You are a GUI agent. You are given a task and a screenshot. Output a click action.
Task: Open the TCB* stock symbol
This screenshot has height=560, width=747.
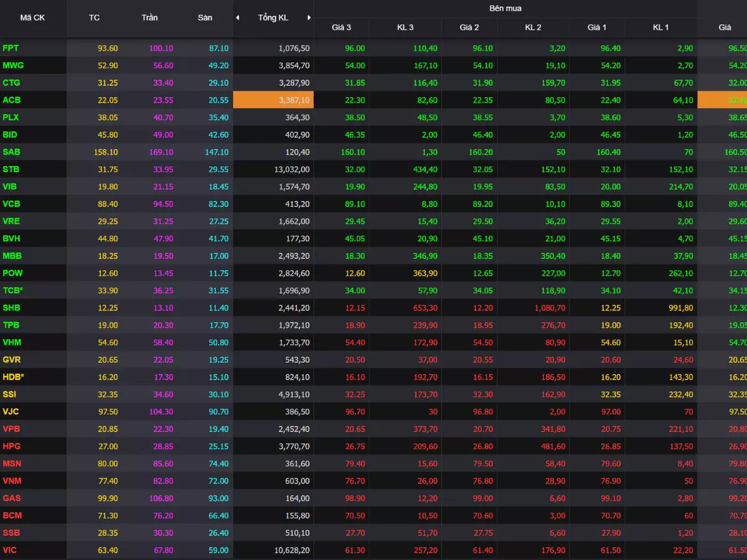pos(13,290)
